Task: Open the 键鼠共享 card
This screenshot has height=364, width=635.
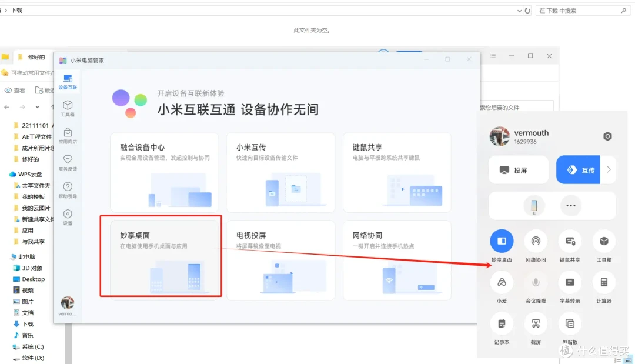Action: tap(397, 172)
